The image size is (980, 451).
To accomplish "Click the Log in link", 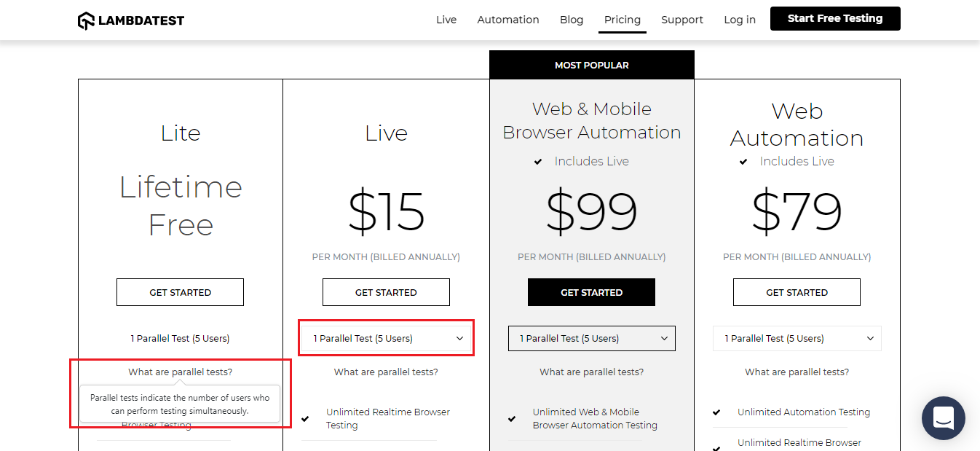I will (740, 20).
